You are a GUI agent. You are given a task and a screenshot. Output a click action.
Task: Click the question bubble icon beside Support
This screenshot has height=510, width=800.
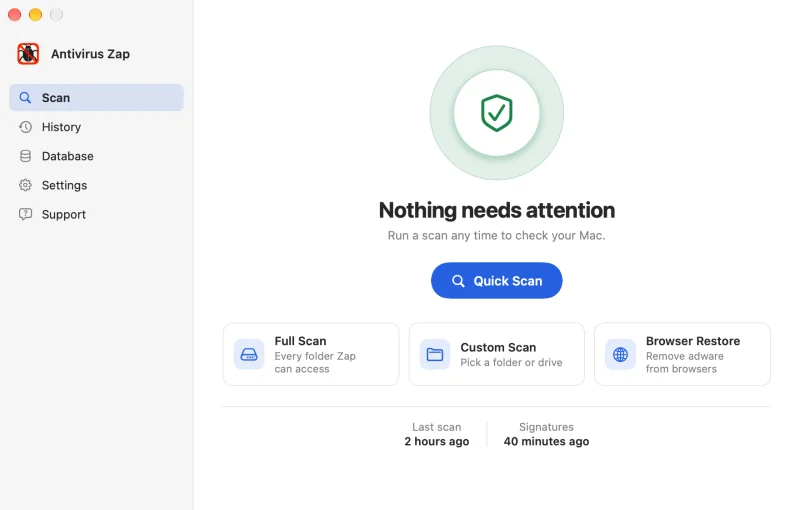[25, 214]
